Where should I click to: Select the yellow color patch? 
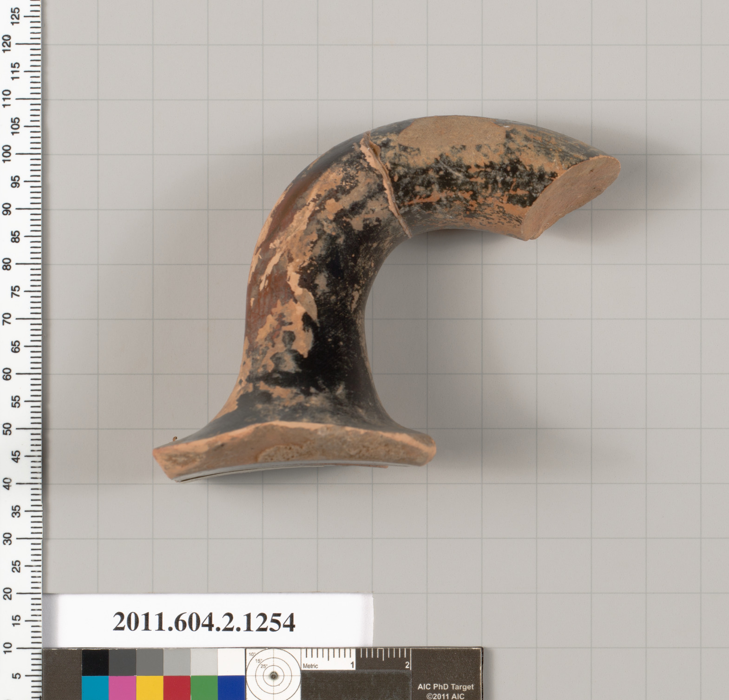[150, 688]
